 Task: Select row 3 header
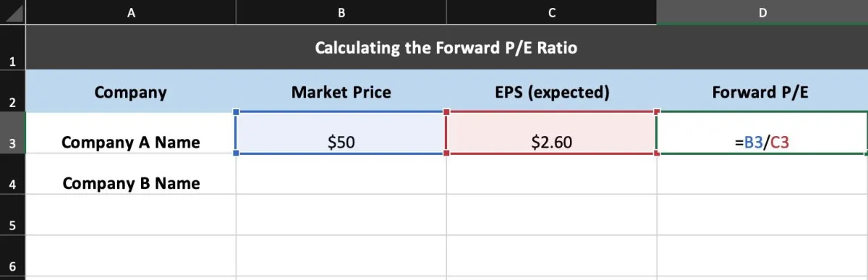point(12,132)
